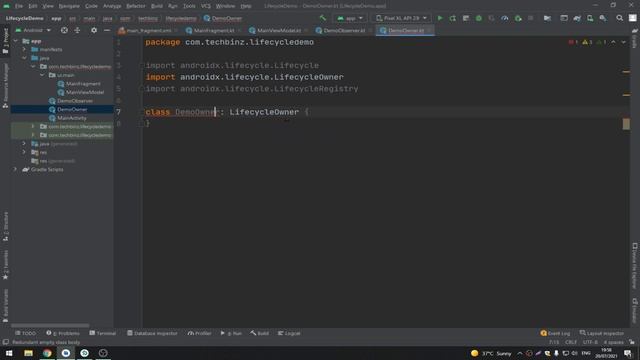The height and width of the screenshot is (360, 640).
Task: Collapse the app module tree node
Action: (x=16, y=41)
